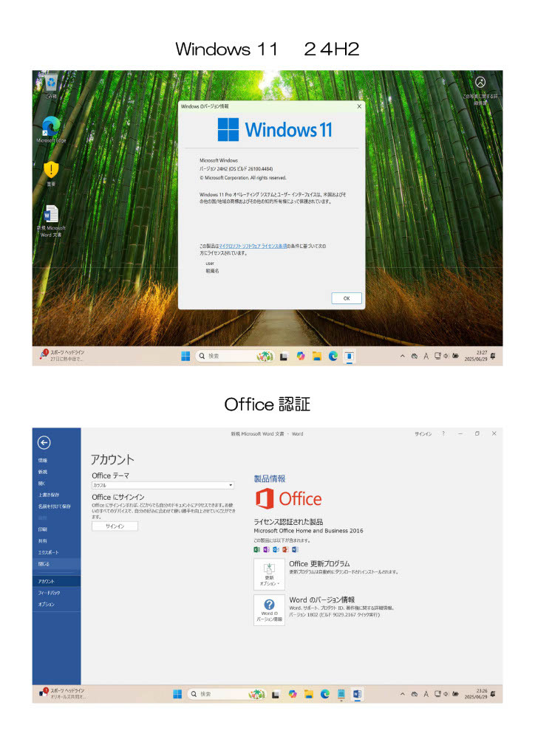
Task: Select 閉じる in the Word backstage menu
Action: 56,564
